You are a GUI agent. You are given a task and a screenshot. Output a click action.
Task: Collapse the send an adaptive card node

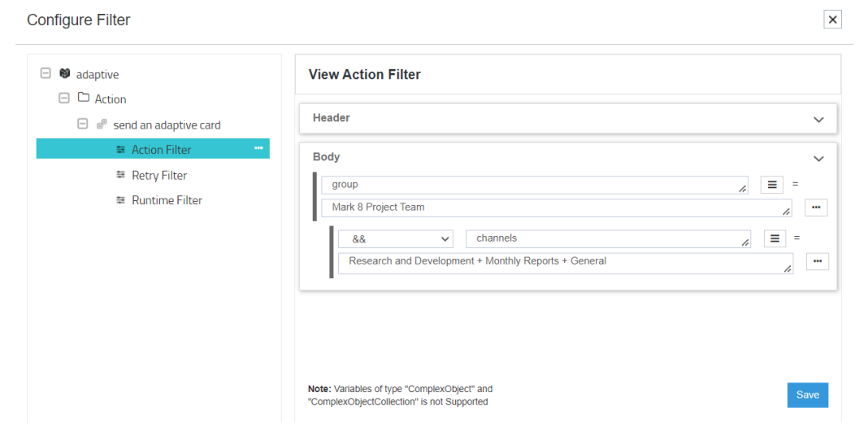82,124
